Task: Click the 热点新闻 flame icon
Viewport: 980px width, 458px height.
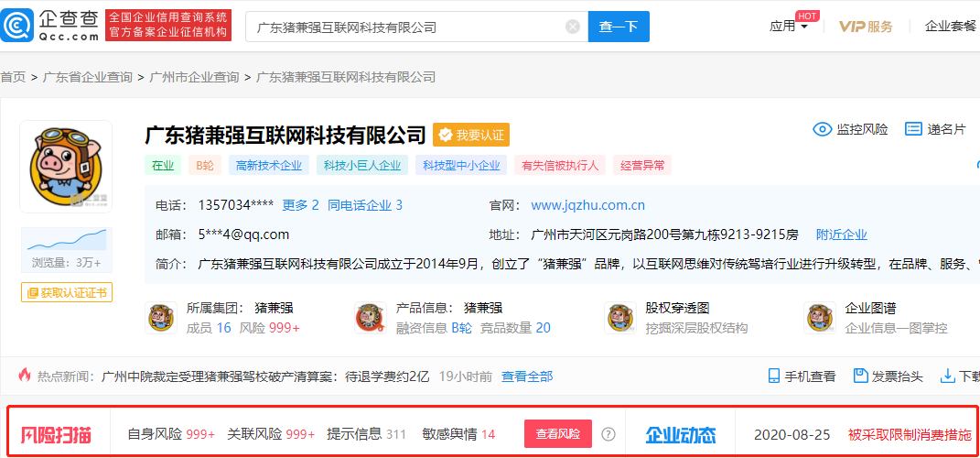Action: [x=25, y=376]
